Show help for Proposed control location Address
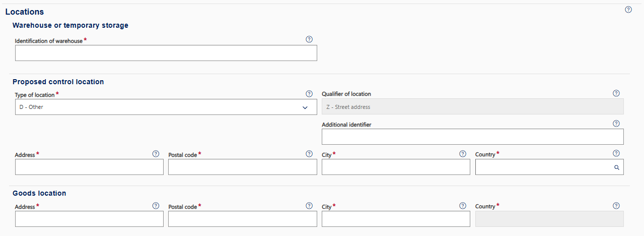 (156, 154)
